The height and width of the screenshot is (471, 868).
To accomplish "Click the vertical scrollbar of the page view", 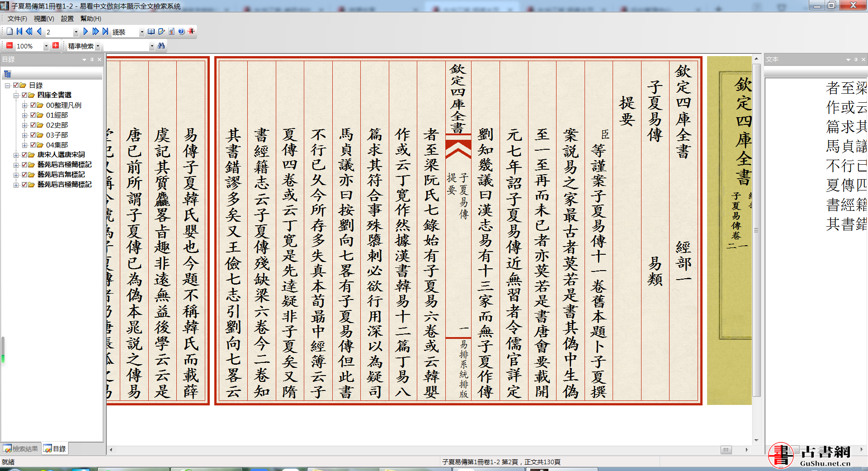I will (756, 231).
